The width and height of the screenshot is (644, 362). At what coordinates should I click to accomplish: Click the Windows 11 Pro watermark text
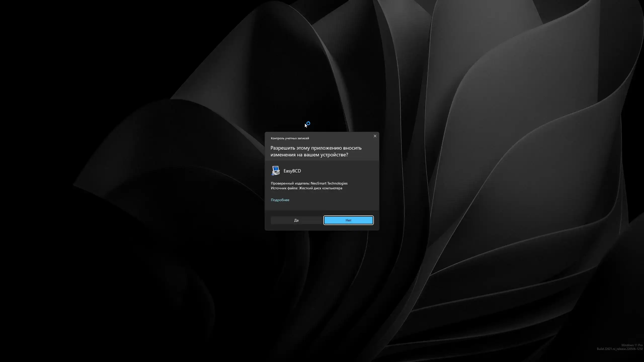(x=632, y=345)
